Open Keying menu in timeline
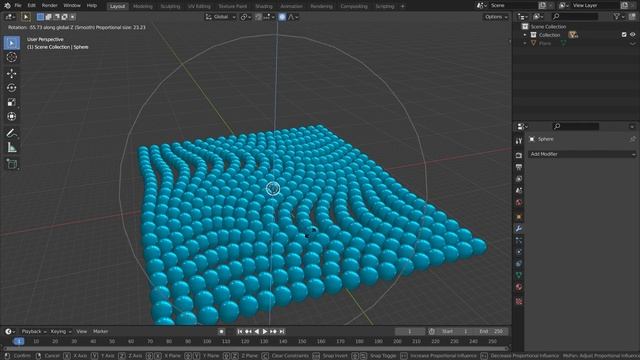 [x=61, y=331]
